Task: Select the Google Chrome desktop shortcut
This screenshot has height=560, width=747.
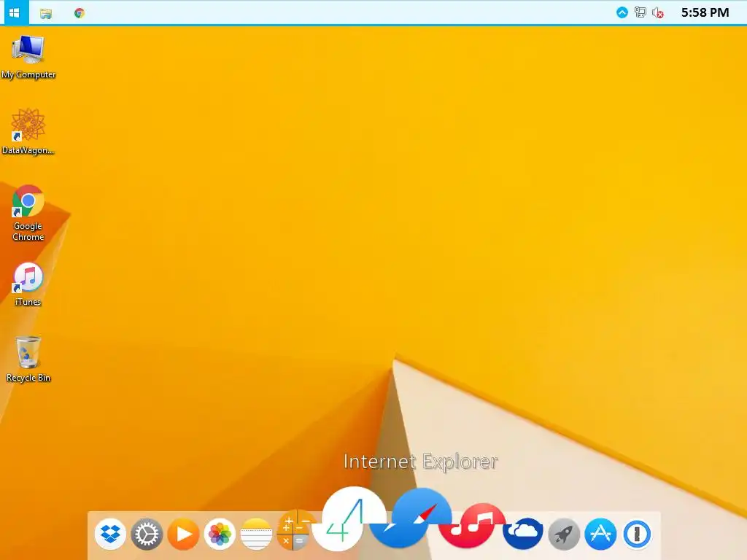Action: tap(28, 214)
